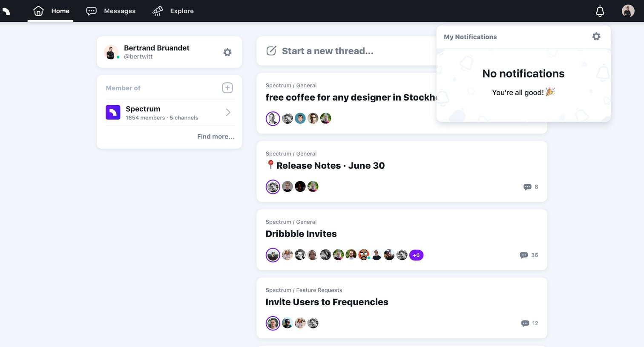Click Bertrand Bruandet's profile picture
644x347 pixels.
111,52
